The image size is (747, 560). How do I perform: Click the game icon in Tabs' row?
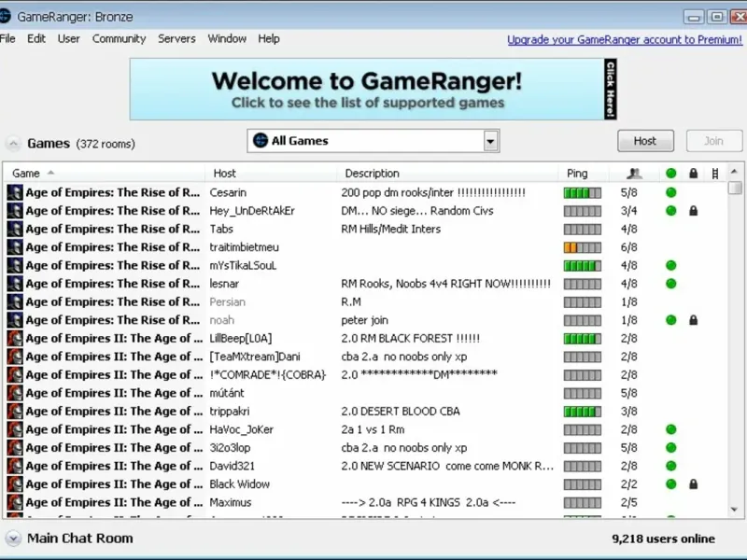[x=15, y=229]
